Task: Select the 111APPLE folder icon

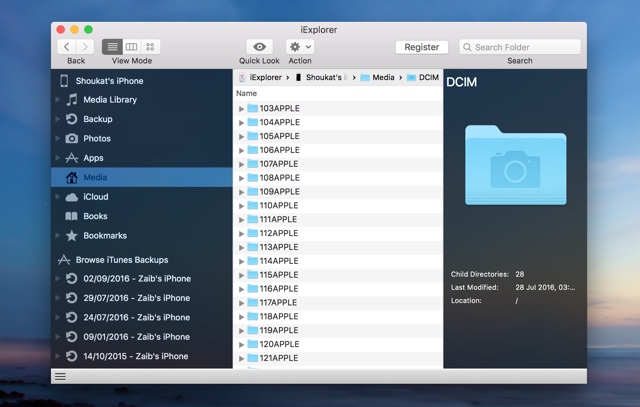Action: [253, 219]
